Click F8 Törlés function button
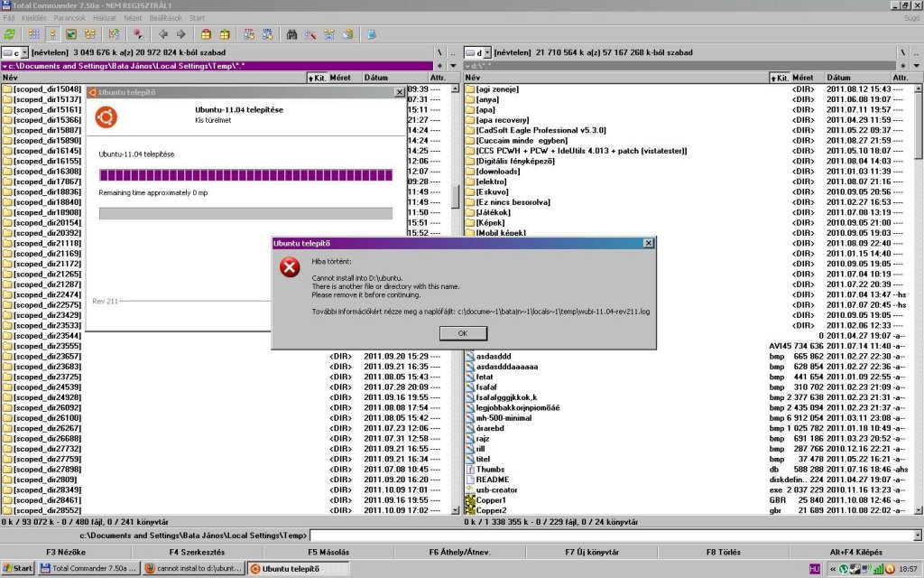The height and width of the screenshot is (578, 924). pyautogui.click(x=723, y=552)
